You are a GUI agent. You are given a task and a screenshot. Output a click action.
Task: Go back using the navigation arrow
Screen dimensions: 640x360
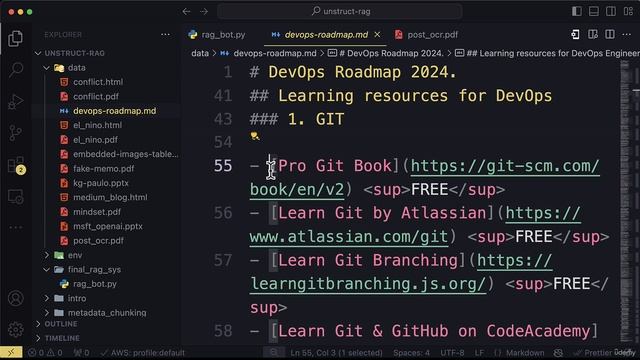coord(187,11)
